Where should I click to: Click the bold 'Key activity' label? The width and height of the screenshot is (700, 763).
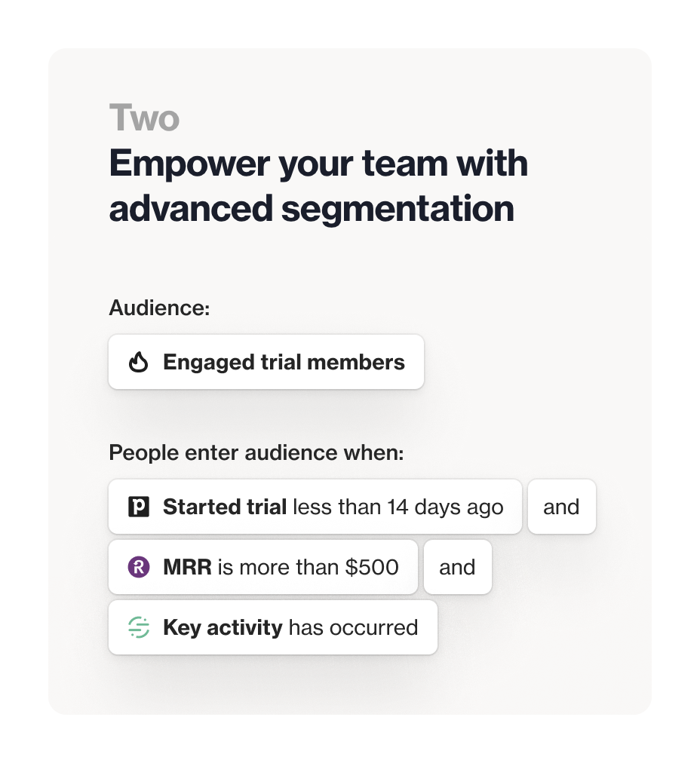pos(223,627)
